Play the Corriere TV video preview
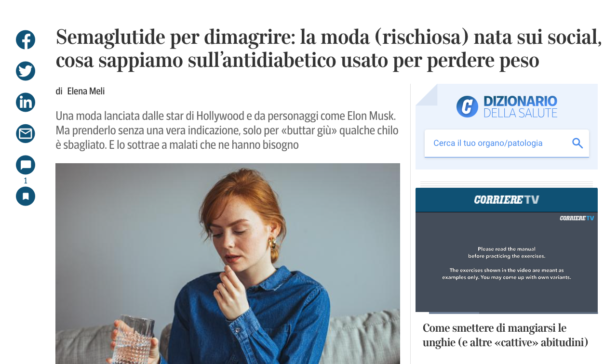604x364 pixels. [507, 262]
